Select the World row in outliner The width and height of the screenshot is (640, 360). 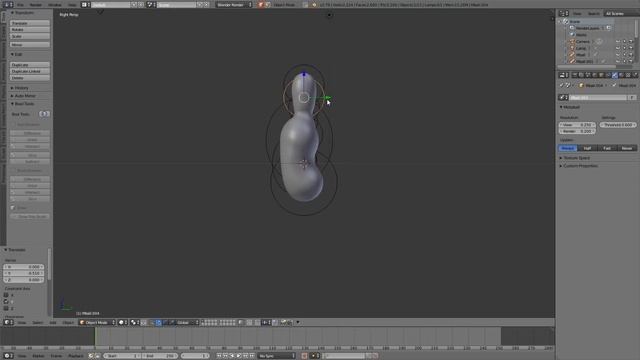coord(581,35)
